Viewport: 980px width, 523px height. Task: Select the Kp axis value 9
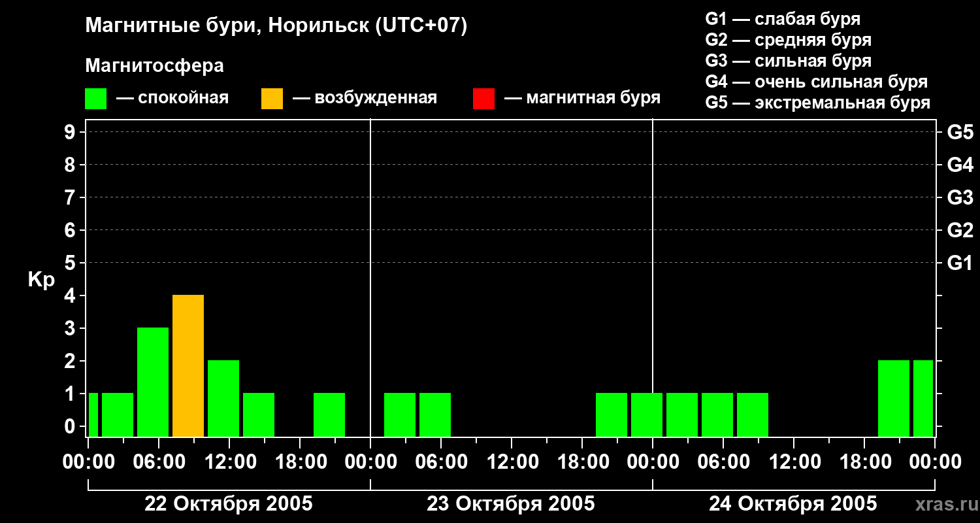point(71,132)
